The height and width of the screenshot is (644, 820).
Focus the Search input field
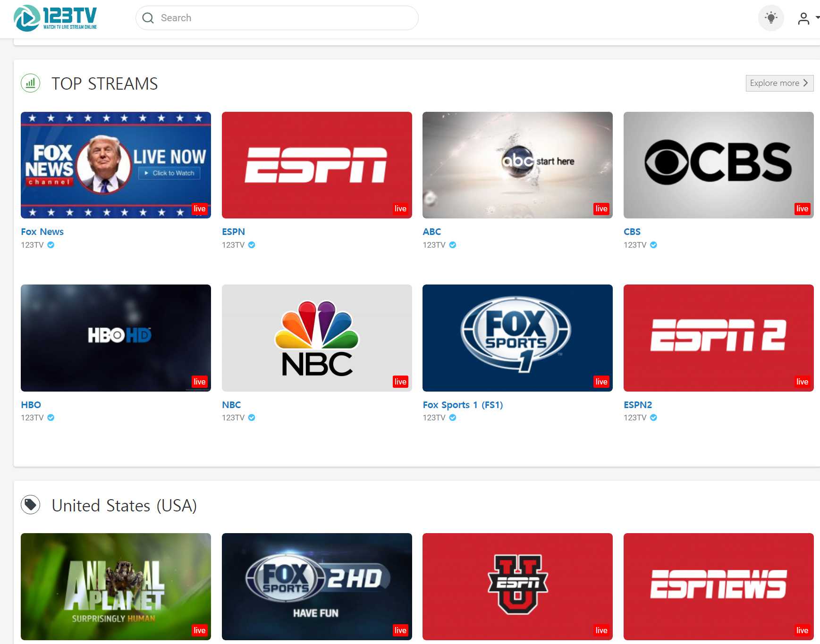(x=277, y=18)
